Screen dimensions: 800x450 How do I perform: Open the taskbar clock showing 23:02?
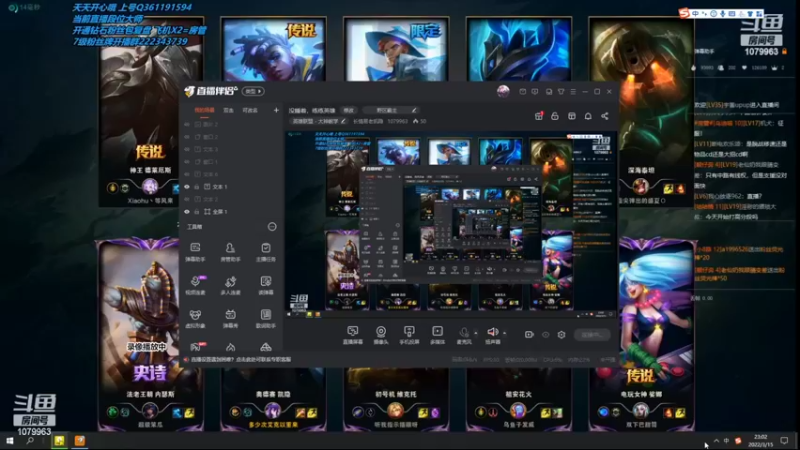pos(760,441)
